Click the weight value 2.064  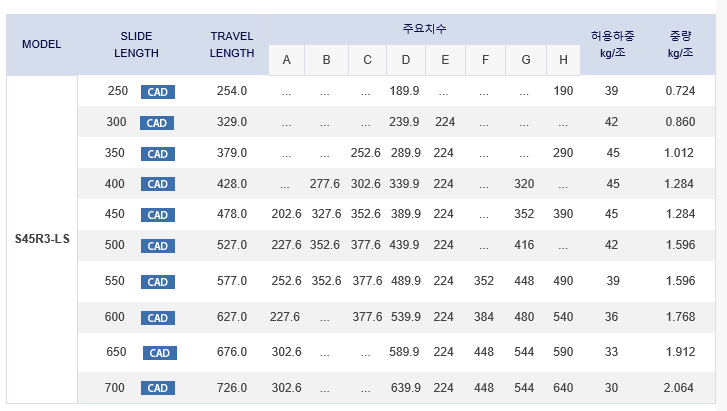pyautogui.click(x=680, y=388)
